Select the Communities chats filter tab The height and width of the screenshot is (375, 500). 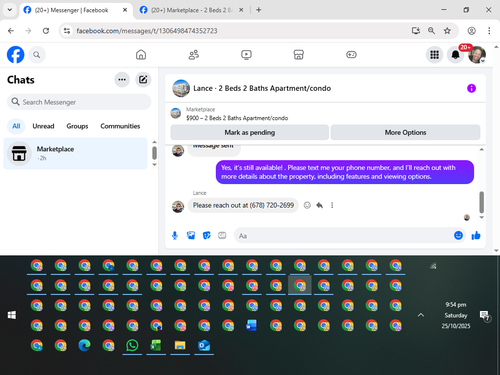(x=120, y=126)
